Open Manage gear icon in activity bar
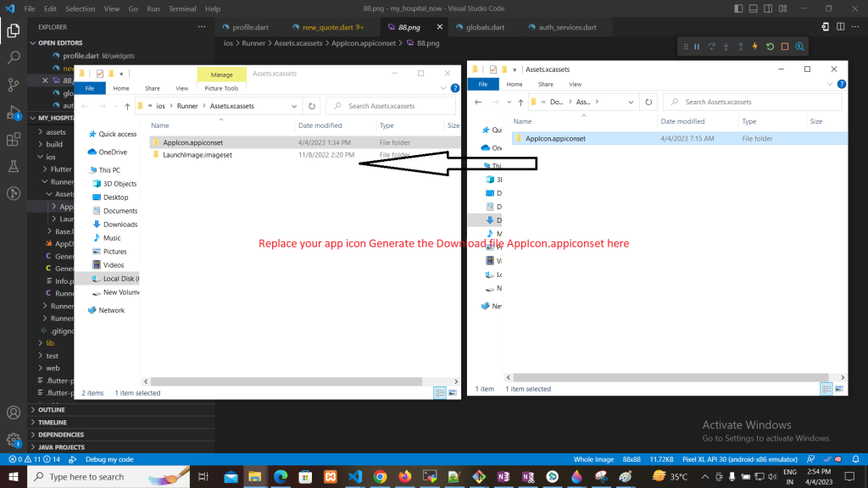The width and height of the screenshot is (868, 488). pyautogui.click(x=14, y=440)
